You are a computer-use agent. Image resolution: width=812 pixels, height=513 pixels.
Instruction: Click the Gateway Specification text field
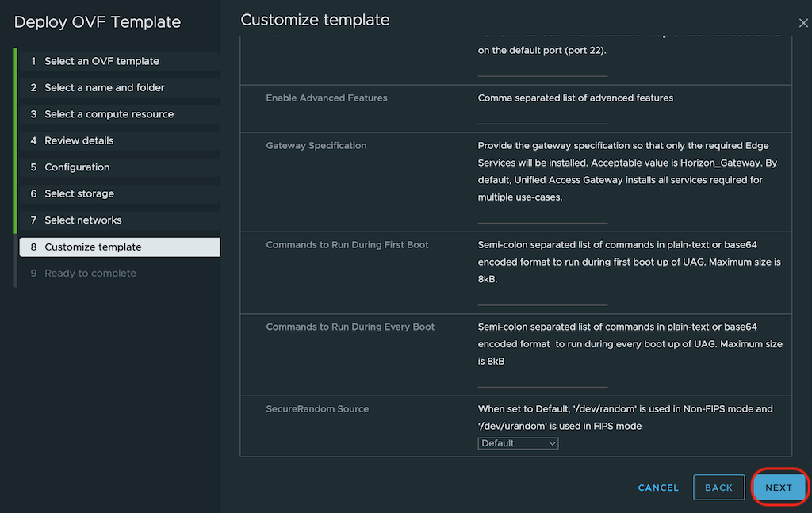coord(542,216)
